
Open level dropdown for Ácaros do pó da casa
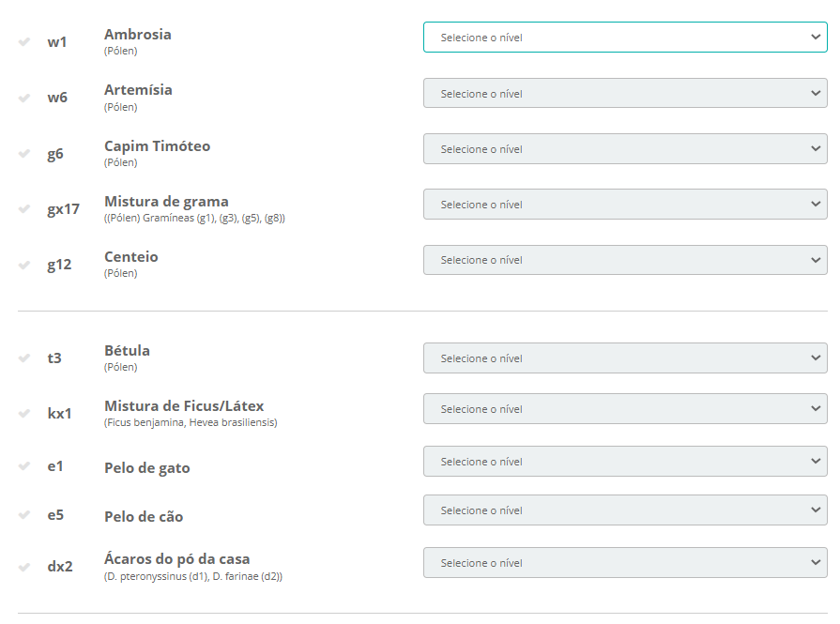coord(625,563)
